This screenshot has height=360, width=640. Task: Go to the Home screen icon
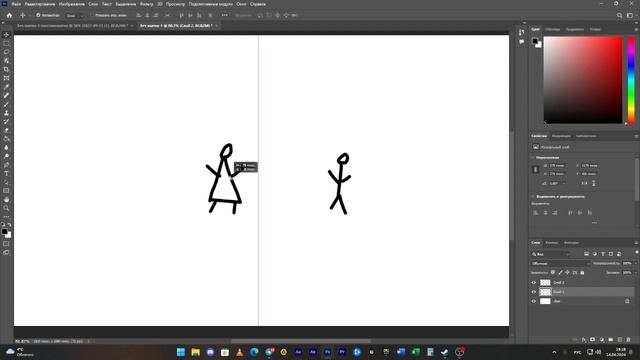pos(9,16)
